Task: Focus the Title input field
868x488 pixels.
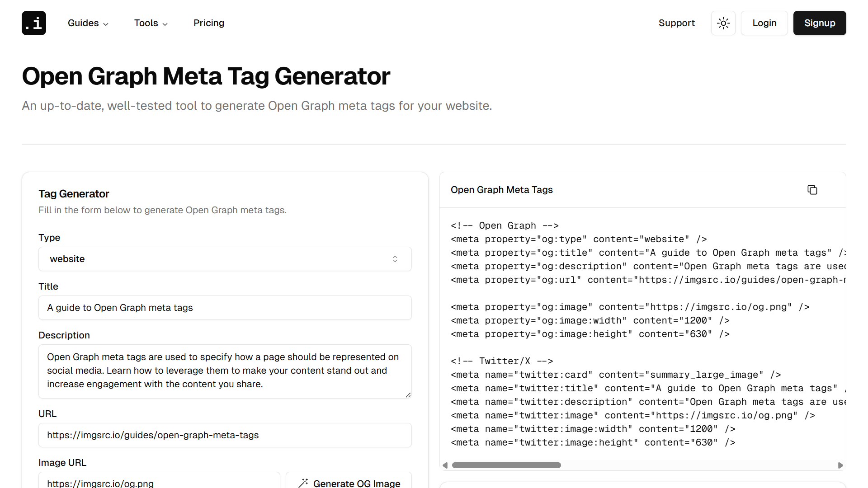Action: (x=225, y=308)
